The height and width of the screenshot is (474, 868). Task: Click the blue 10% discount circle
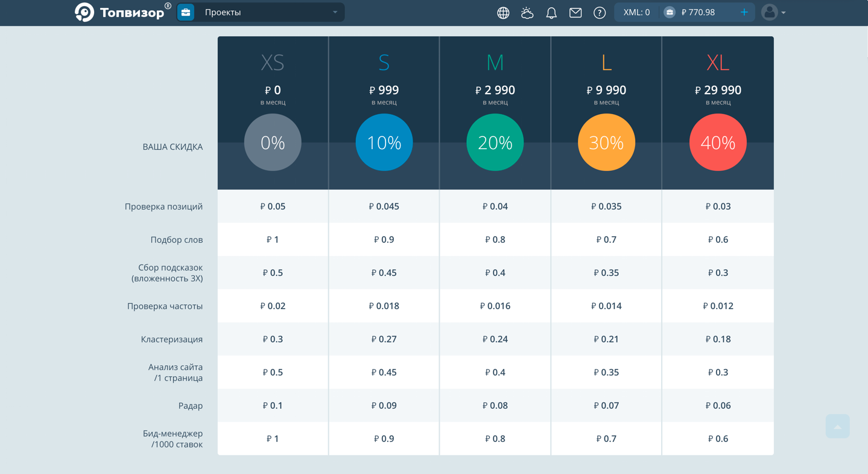coord(384,143)
